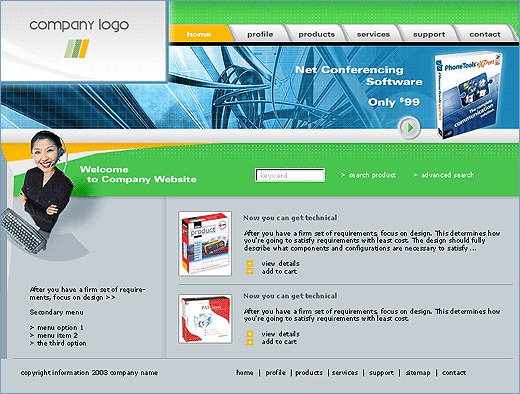Click the 'company logo' text

pyautogui.click(x=79, y=25)
